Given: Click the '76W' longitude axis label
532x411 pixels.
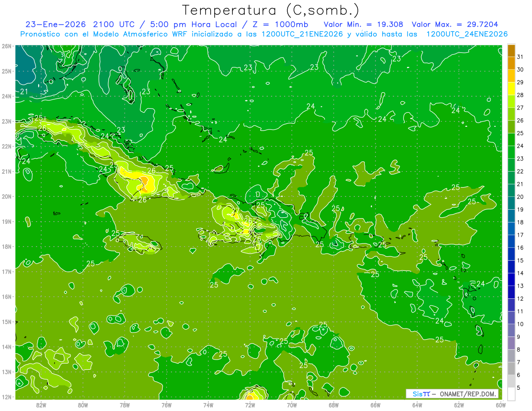Looking at the screenshot, I should click(166, 405).
